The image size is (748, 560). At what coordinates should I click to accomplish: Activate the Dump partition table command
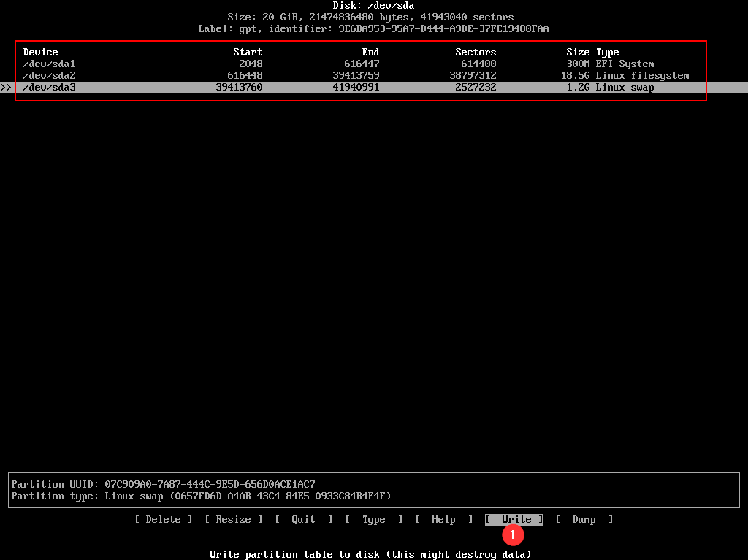click(584, 519)
